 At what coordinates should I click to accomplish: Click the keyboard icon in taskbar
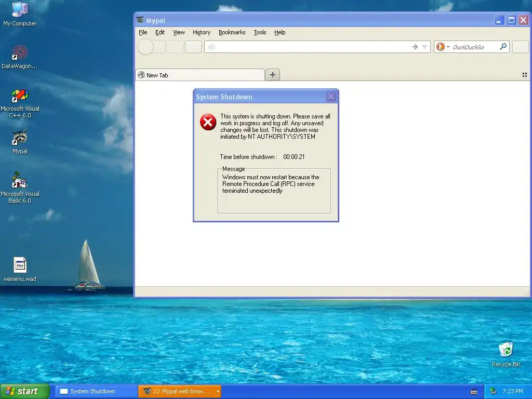pyautogui.click(x=474, y=392)
